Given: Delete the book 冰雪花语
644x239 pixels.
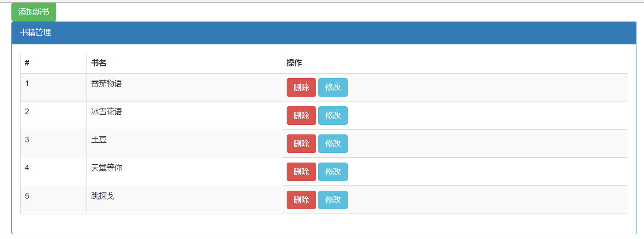Looking at the screenshot, I should (301, 116).
